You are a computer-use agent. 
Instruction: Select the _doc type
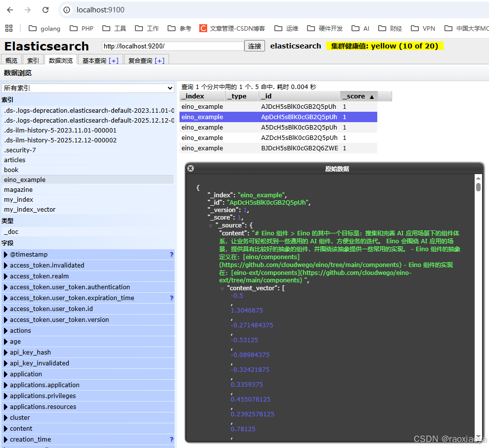pyautogui.click(x=88, y=232)
